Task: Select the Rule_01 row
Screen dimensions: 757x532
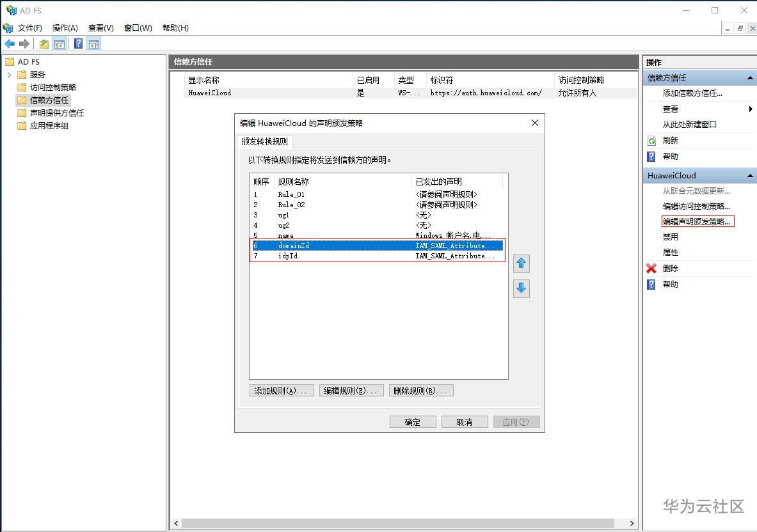Action: (x=378, y=194)
